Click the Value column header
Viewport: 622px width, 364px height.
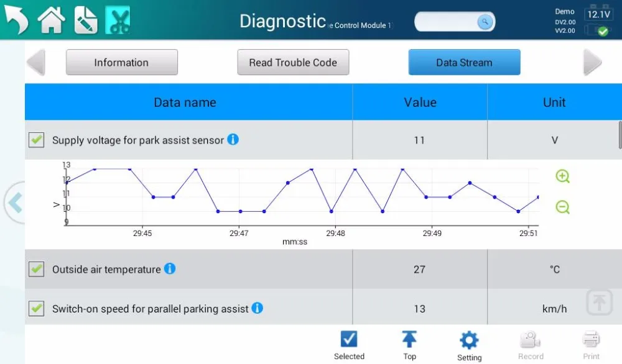point(420,102)
